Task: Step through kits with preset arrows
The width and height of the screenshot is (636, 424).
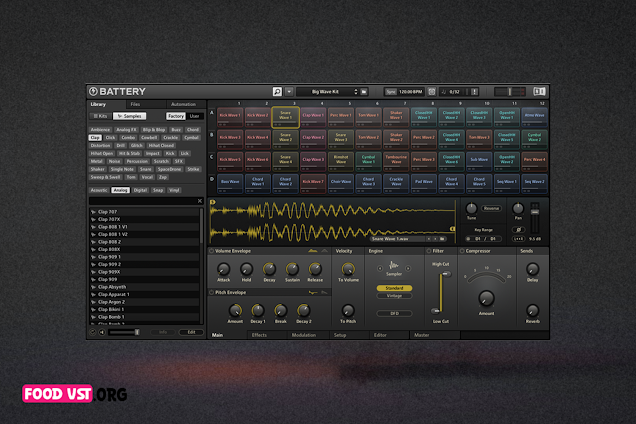Action: pos(356,92)
